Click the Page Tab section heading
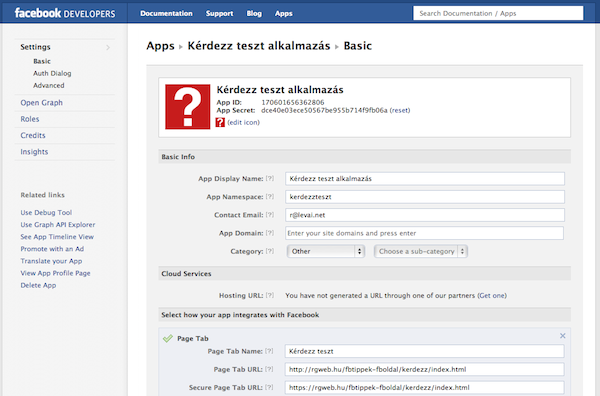 click(193, 339)
